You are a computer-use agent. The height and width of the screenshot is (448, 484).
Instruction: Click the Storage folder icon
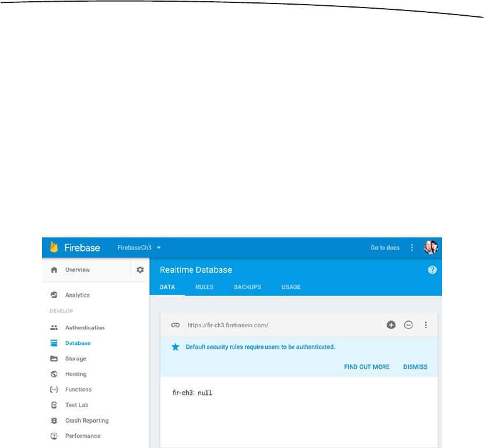point(54,359)
